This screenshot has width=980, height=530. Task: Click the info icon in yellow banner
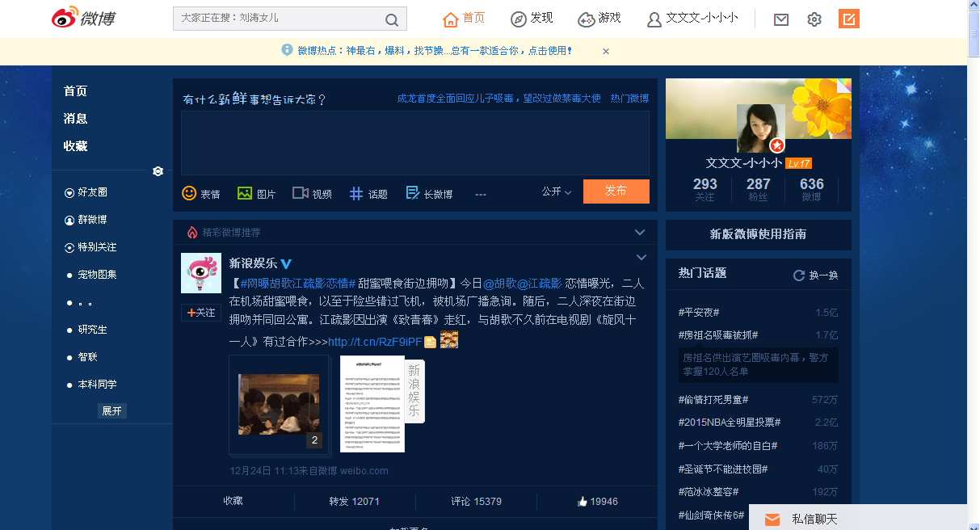(287, 50)
